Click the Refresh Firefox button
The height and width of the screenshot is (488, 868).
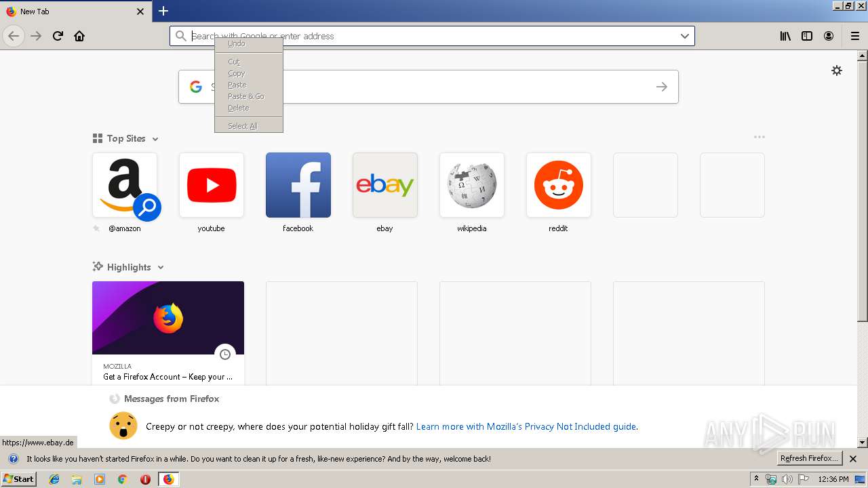click(x=809, y=459)
